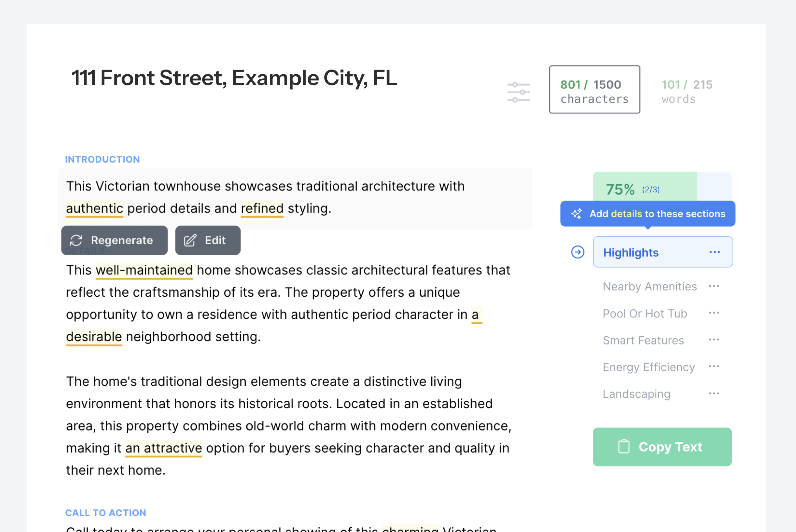Open Smart Features three-dot menu
The width and height of the screenshot is (796, 532).
[x=714, y=340]
